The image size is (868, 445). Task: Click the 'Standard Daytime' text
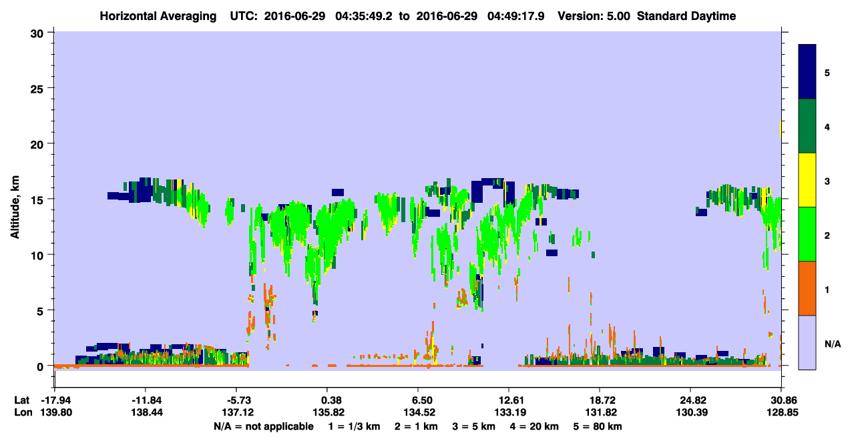(x=686, y=16)
